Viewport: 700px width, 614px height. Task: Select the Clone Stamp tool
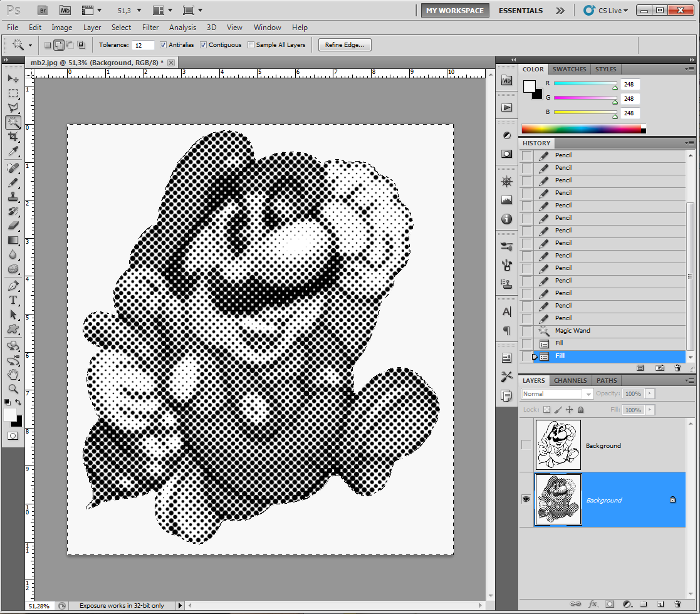(13, 196)
